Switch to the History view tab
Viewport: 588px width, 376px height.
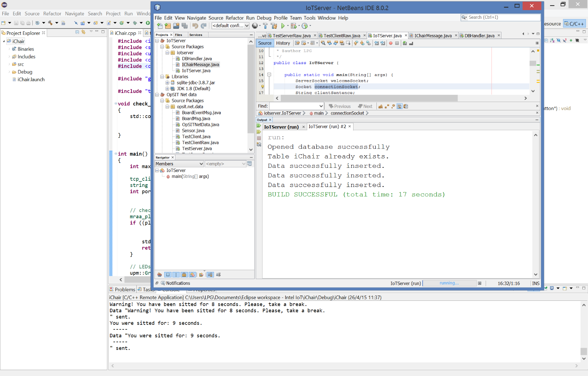[283, 43]
